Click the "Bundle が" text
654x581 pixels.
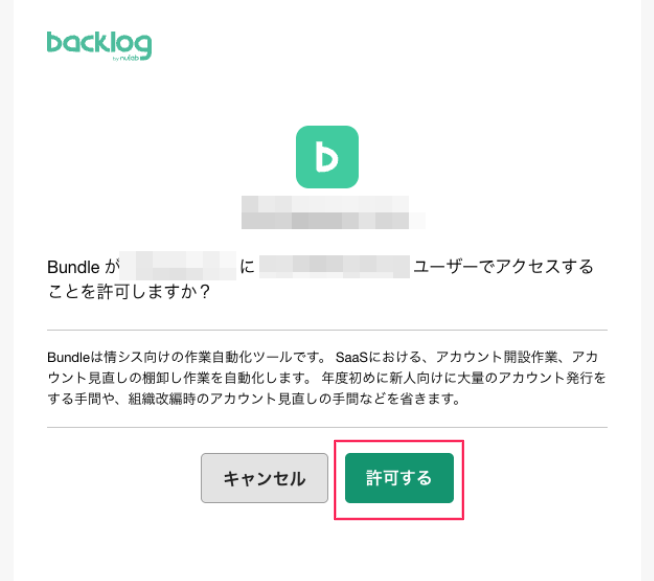click(83, 267)
